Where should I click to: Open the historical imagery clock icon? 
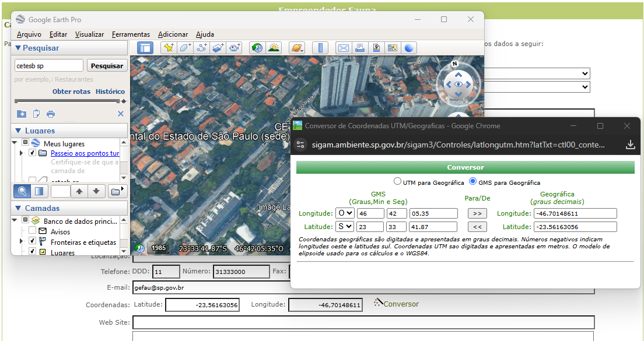[x=257, y=48]
